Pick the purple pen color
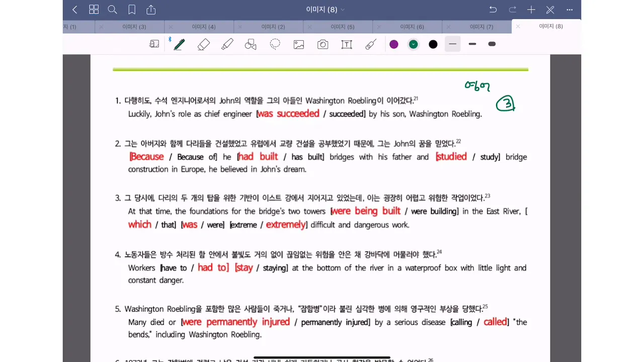 (x=394, y=44)
